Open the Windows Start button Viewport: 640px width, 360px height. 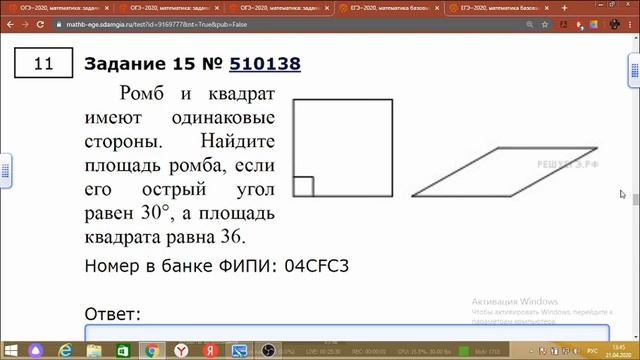11,351
